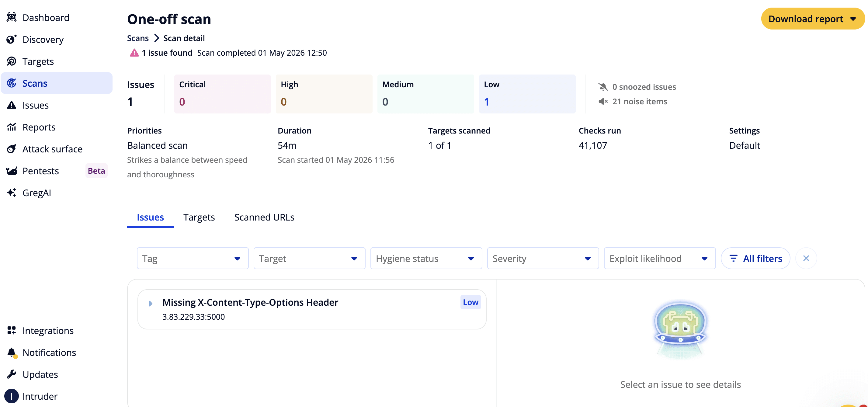Open the Reports chart icon
The width and height of the screenshot is (868, 407).
click(12, 127)
